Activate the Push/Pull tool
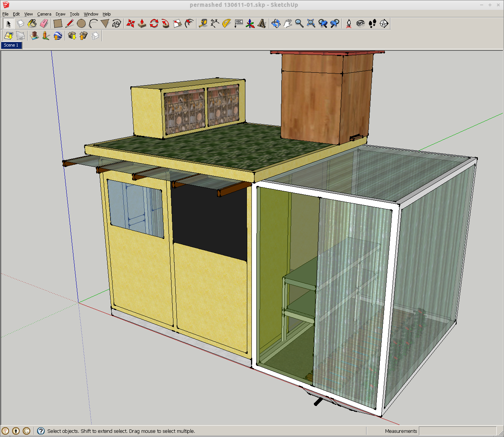The height and width of the screenshot is (437, 504). 142,23
